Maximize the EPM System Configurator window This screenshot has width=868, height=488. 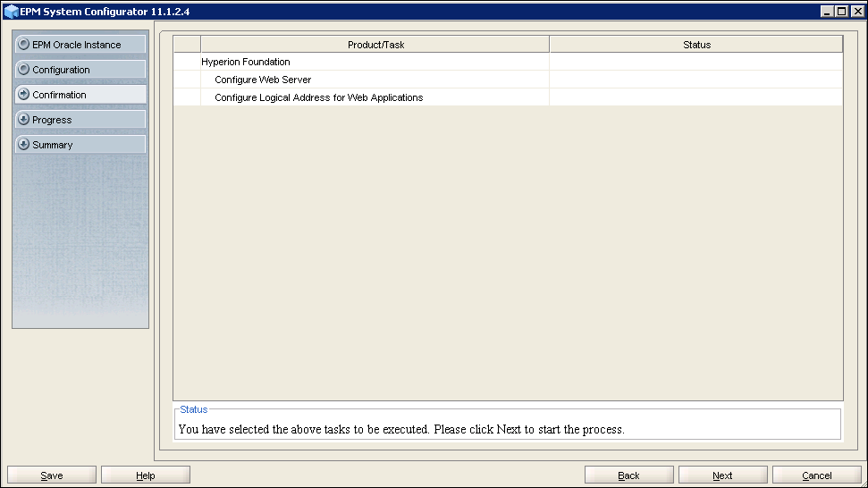pos(842,11)
